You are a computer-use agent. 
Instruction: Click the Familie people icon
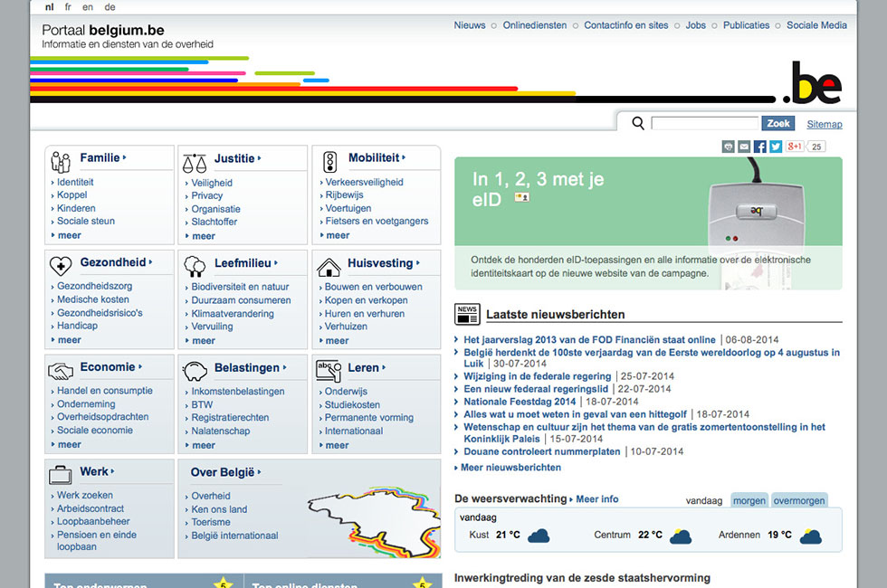[60, 162]
